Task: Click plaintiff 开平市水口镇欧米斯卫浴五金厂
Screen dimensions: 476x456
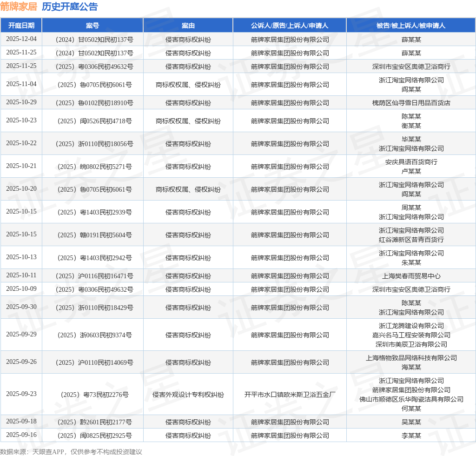Action: (x=290, y=395)
